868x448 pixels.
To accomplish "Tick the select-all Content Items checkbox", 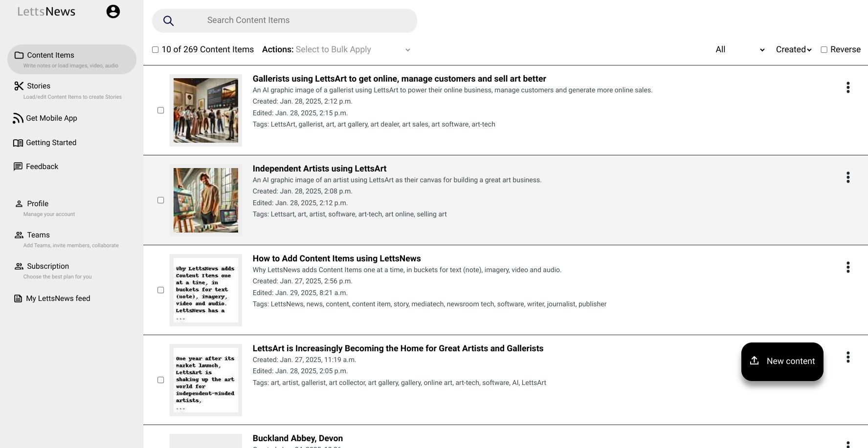I will coord(156,50).
